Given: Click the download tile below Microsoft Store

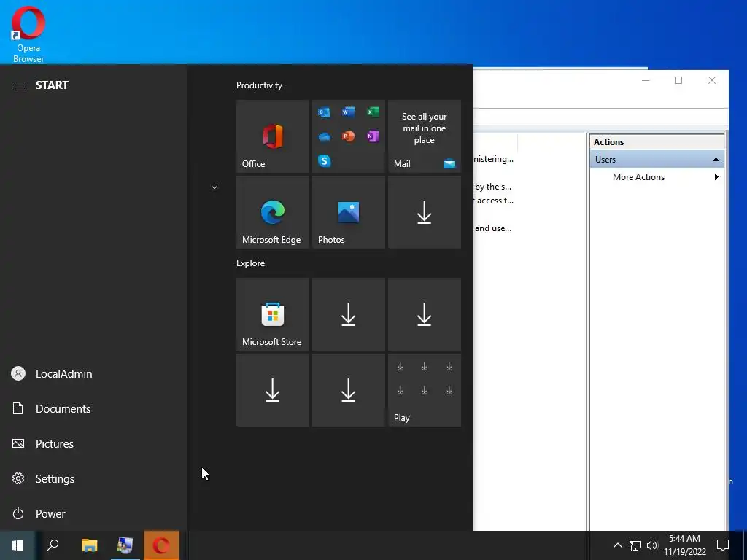Looking at the screenshot, I should click(x=273, y=390).
